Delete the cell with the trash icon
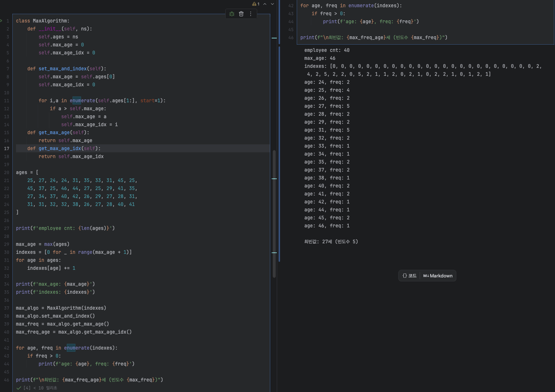This screenshot has width=555, height=392. pos(241,14)
